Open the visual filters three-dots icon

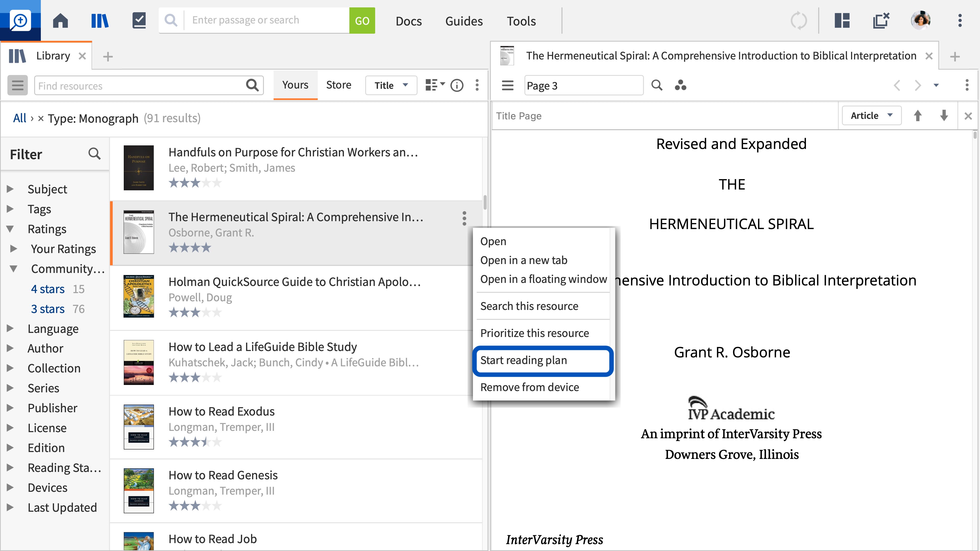coord(680,85)
